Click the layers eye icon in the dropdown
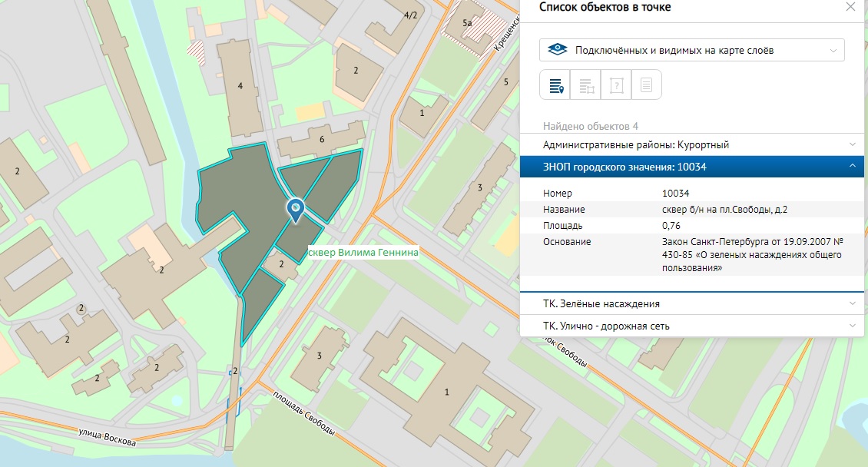 pyautogui.click(x=557, y=51)
